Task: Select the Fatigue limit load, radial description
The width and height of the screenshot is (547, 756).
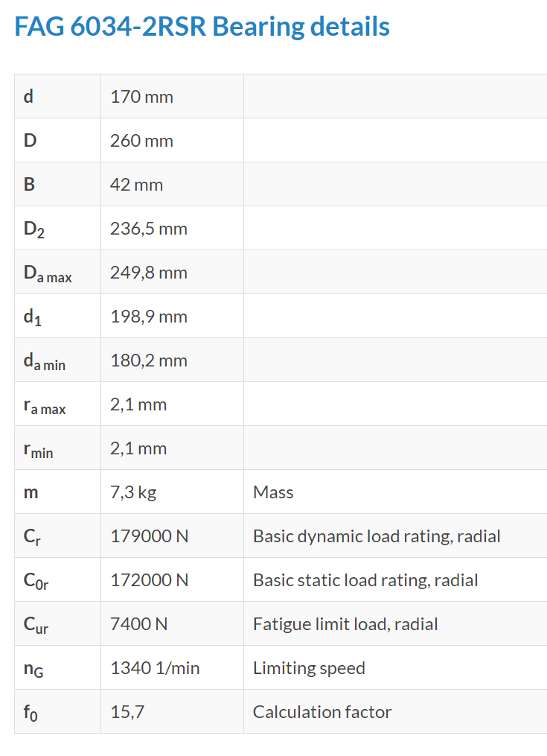Action: (345, 624)
